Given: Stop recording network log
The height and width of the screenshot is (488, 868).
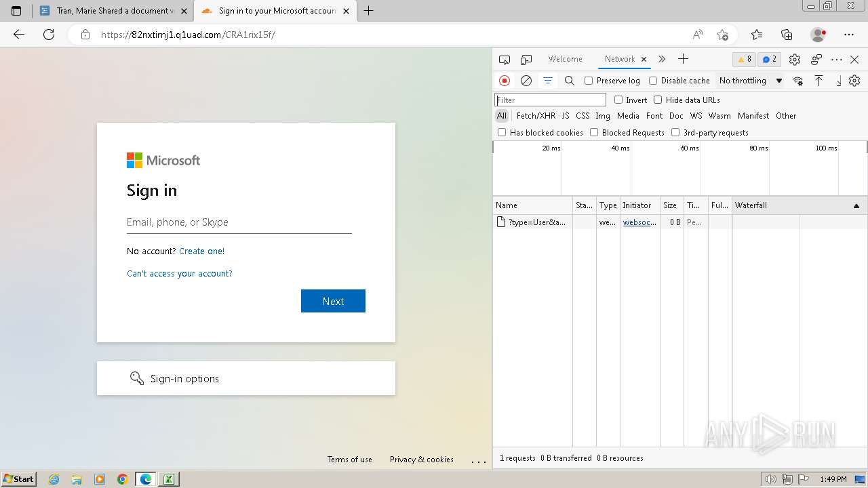Looking at the screenshot, I should 505,81.
